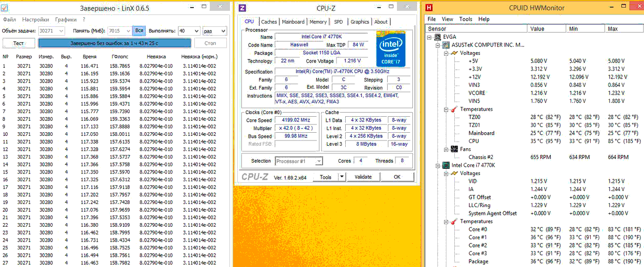The image size is (644, 267).
Task: Click the Max column header in HWMonitor
Action: [624, 28]
